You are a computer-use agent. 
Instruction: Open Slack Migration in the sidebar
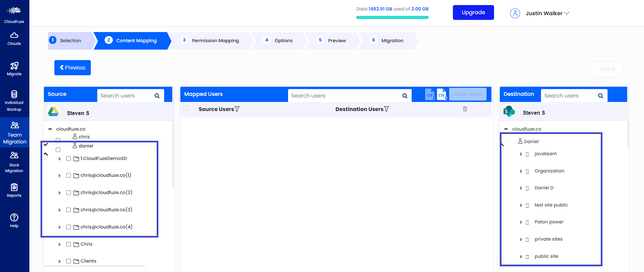pos(14,162)
